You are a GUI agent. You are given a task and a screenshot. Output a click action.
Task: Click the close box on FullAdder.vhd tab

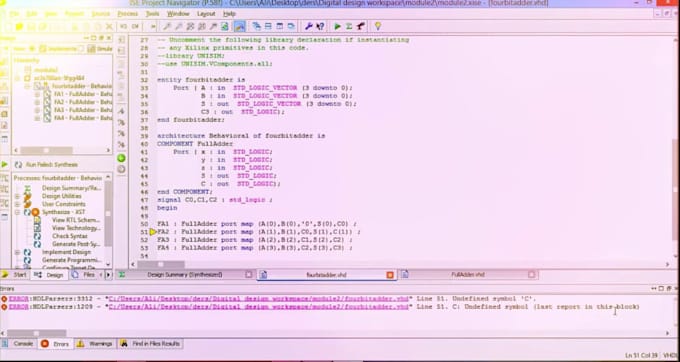point(532,274)
